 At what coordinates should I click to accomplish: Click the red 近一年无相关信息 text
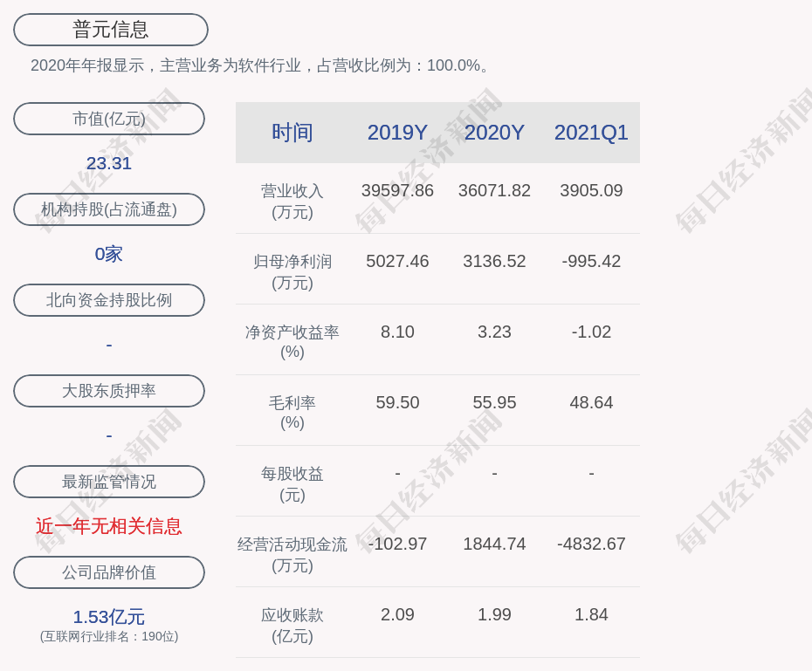pyautogui.click(x=108, y=528)
